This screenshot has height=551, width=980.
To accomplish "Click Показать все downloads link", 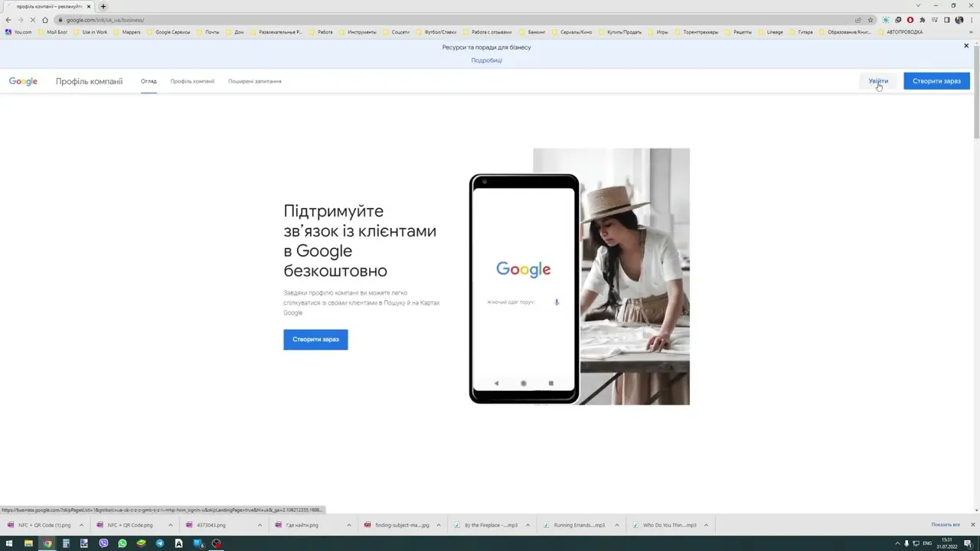I will (x=946, y=525).
